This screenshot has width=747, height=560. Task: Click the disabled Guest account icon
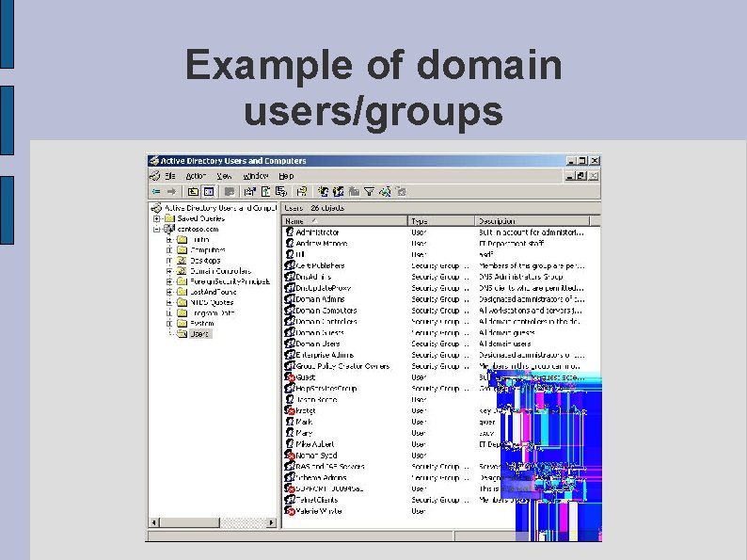(290, 377)
